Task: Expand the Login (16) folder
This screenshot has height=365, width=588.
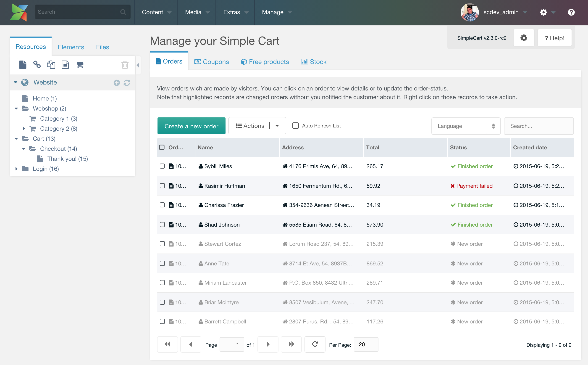Action: click(x=16, y=169)
